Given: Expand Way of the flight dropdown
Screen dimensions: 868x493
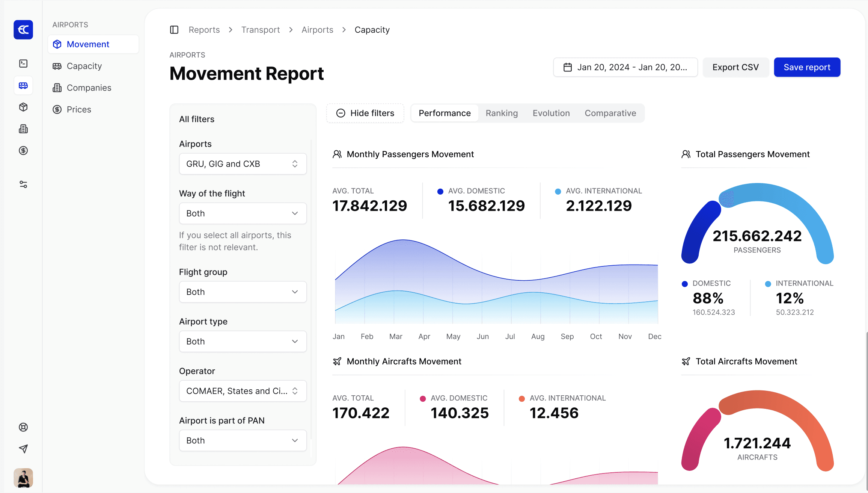Looking at the screenshot, I should 243,213.
